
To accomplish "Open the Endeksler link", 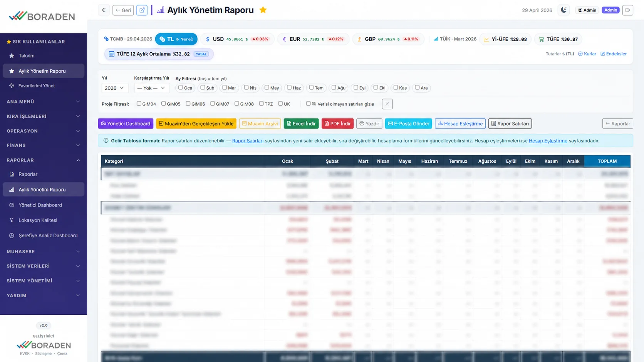I will coord(614,54).
